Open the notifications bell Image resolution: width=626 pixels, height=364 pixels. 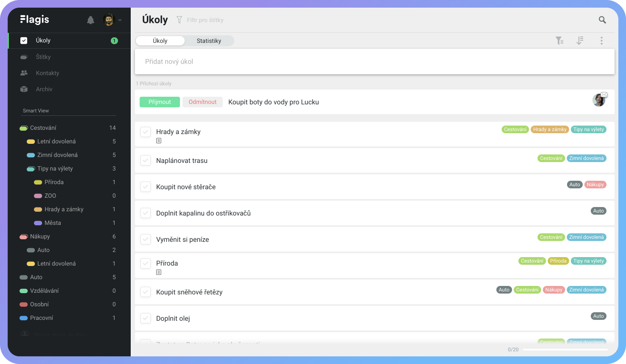(x=90, y=20)
